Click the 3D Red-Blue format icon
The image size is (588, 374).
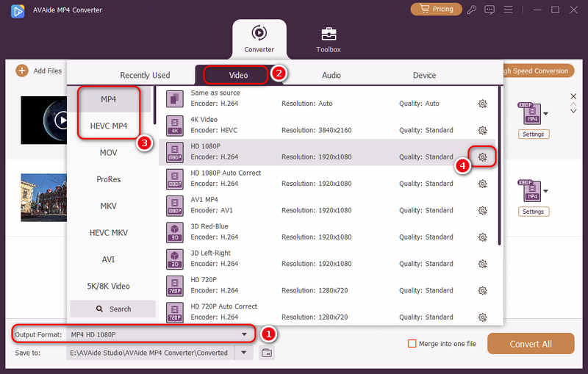pos(175,232)
